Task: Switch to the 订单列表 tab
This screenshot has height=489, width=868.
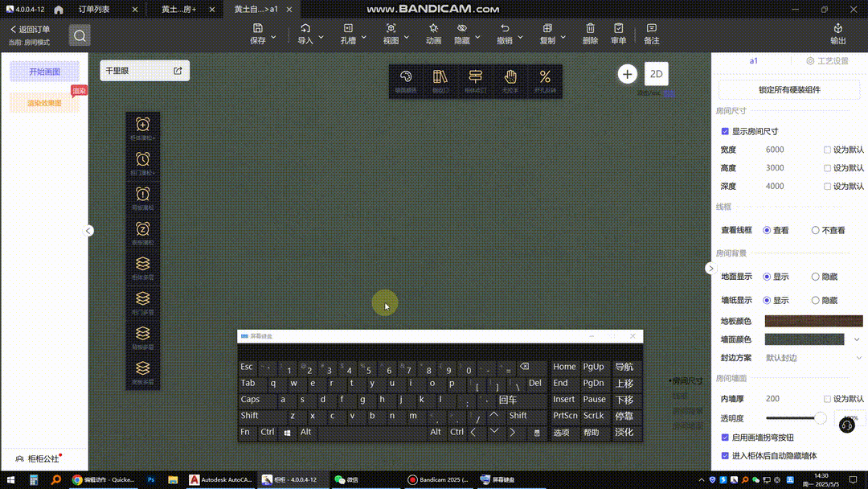Action: click(x=94, y=10)
